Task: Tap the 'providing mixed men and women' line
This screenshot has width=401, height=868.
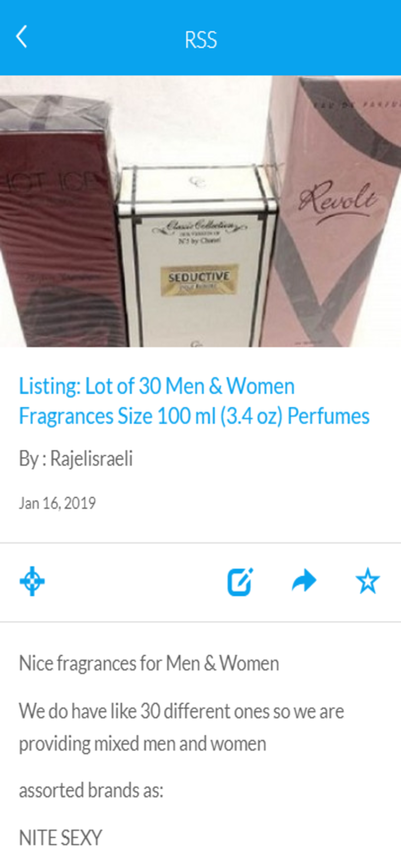Action: [x=142, y=744]
